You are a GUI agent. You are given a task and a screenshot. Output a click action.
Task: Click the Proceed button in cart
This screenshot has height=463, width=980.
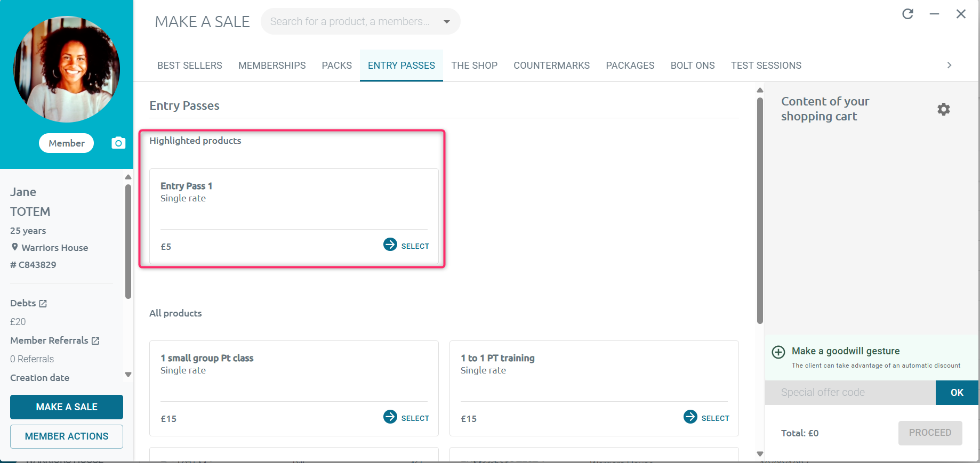[929, 433]
